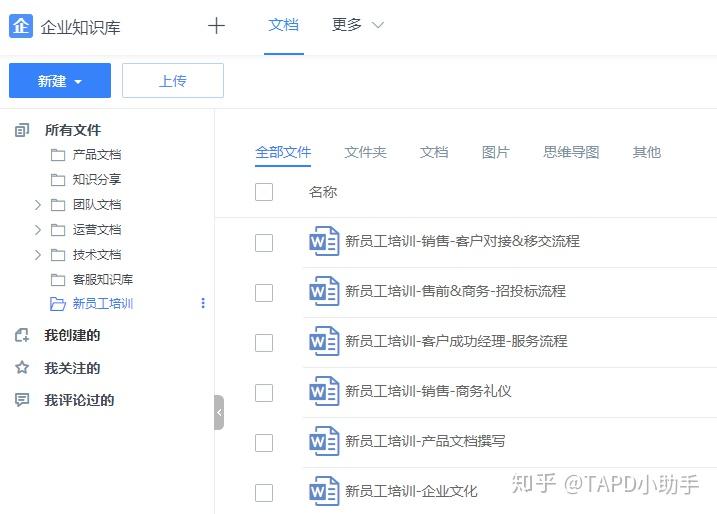Show 我创建的 documents list

(x=72, y=335)
